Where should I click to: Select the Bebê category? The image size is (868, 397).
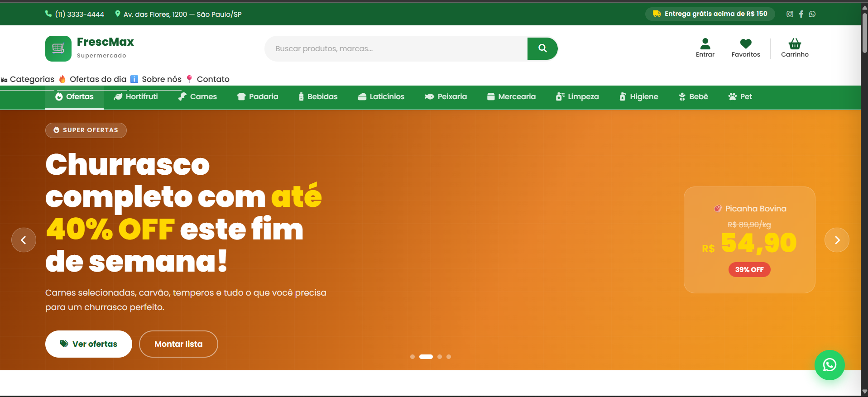pyautogui.click(x=693, y=97)
